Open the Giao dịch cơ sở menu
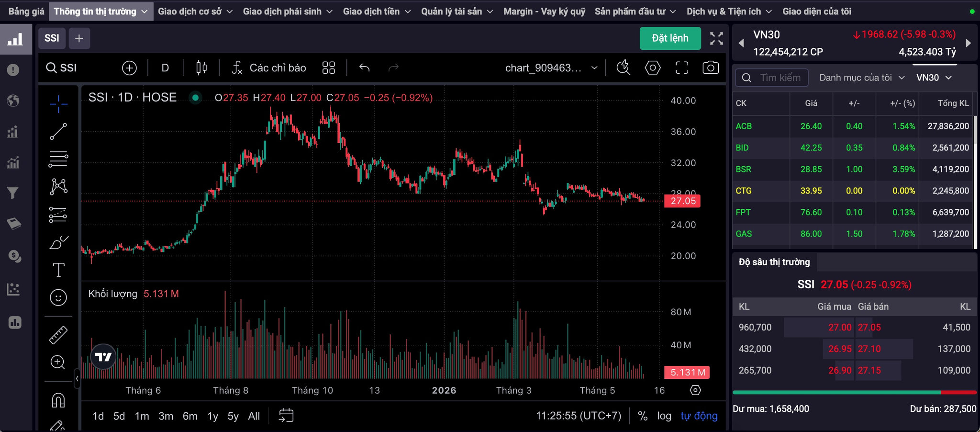980x432 pixels. coord(195,11)
